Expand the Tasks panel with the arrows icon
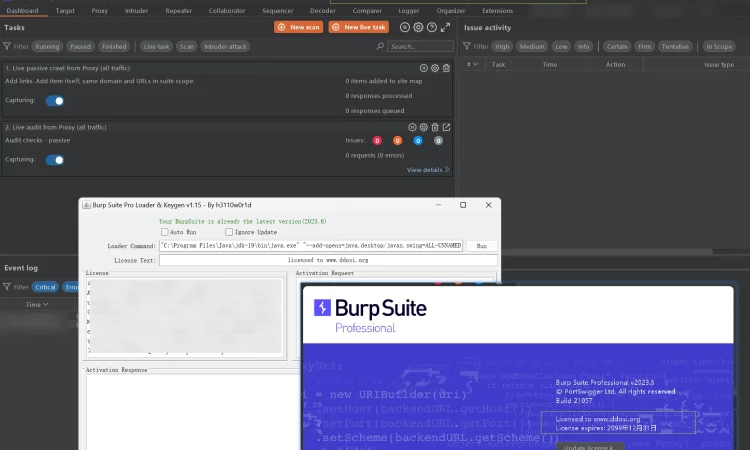Viewport: 750px width, 450px height. [445, 27]
